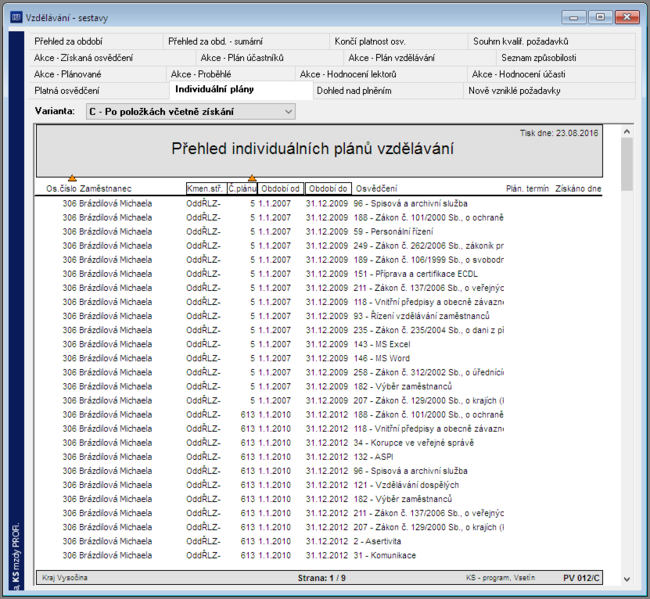Maximize the Vzdělávání - sestavy window

coord(600,17)
